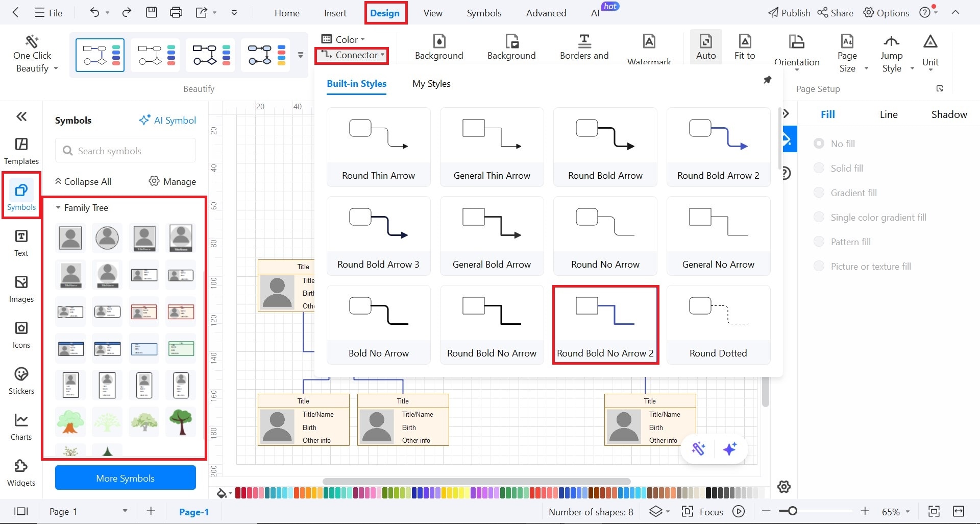This screenshot has height=524, width=980.
Task: Toggle the page panel icon at bottom left
Action: (x=21, y=511)
